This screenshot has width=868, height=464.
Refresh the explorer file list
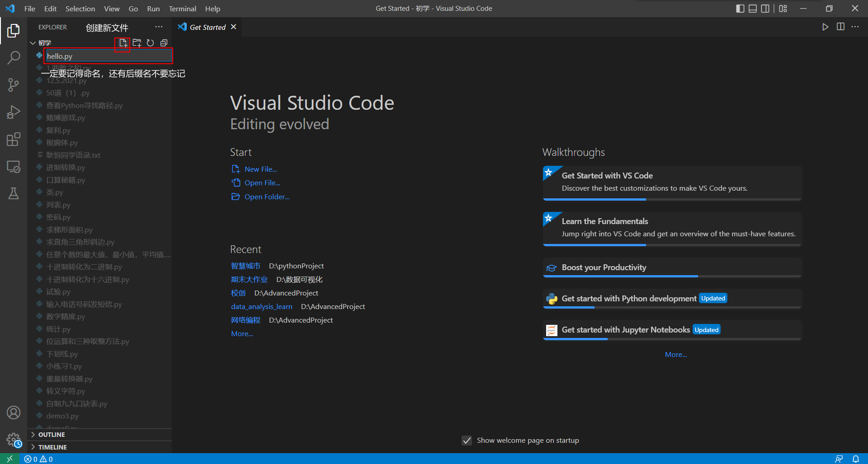click(151, 43)
